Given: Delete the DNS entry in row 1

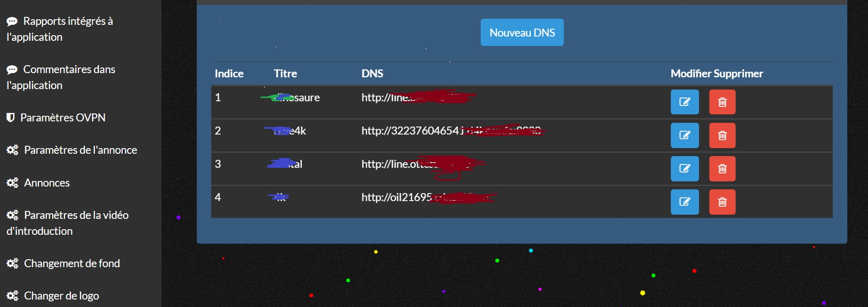Looking at the screenshot, I should click(722, 102).
